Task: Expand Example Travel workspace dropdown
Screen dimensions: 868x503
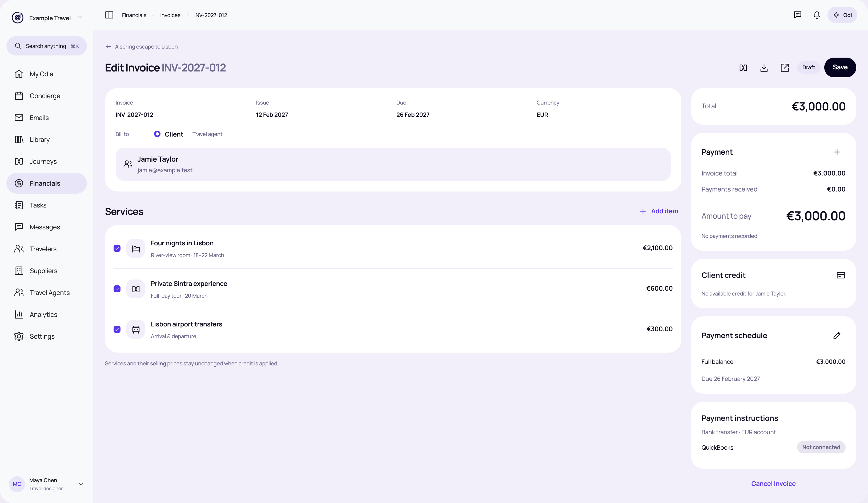Action: (80, 18)
